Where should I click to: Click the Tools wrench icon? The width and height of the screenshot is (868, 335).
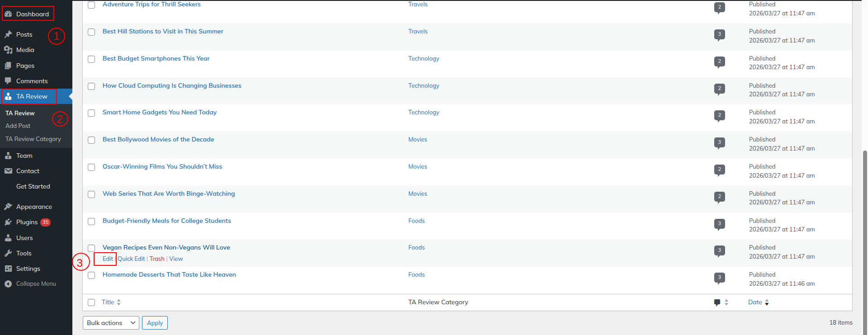coord(8,253)
